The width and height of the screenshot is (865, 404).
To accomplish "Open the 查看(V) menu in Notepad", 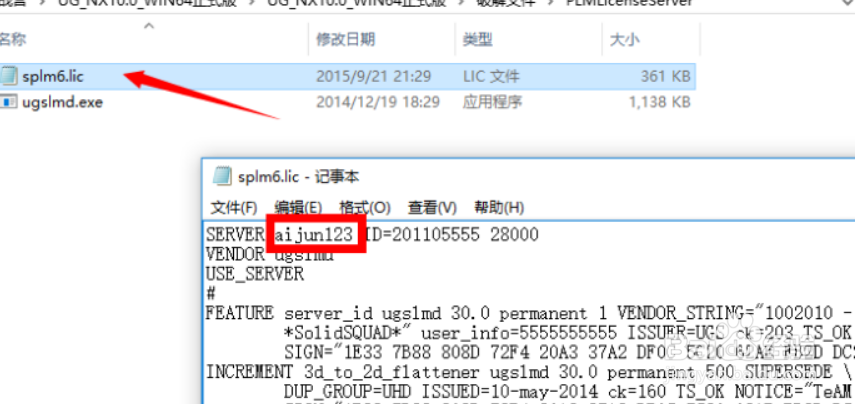I will (432, 208).
